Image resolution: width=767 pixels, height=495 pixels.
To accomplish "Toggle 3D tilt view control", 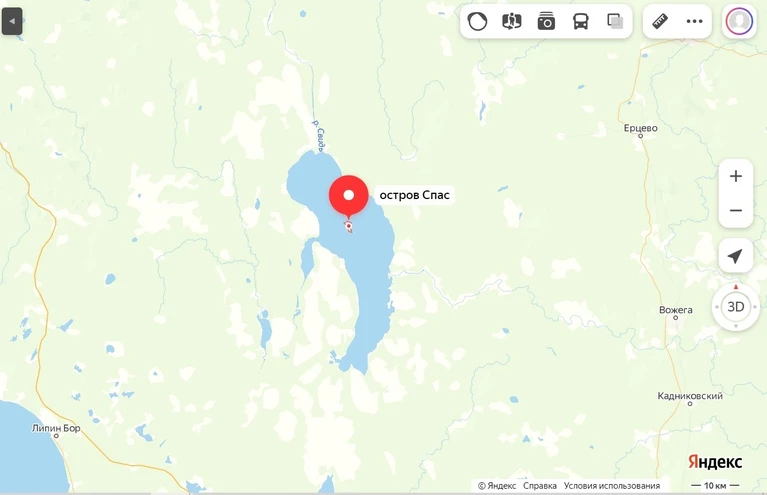I will tap(736, 307).
